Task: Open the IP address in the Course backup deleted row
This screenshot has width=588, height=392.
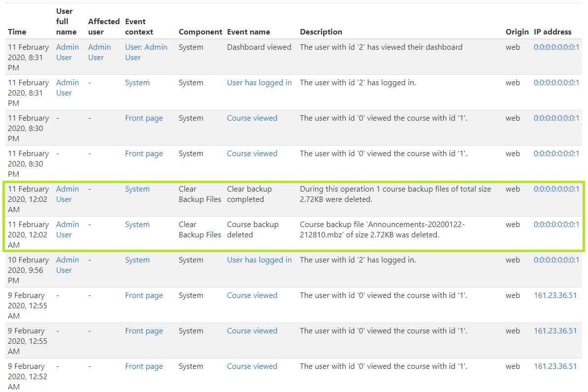Action: (x=556, y=225)
